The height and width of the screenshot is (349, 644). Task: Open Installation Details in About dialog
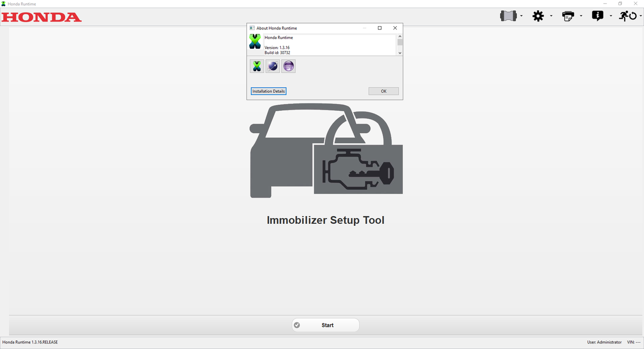point(268,91)
